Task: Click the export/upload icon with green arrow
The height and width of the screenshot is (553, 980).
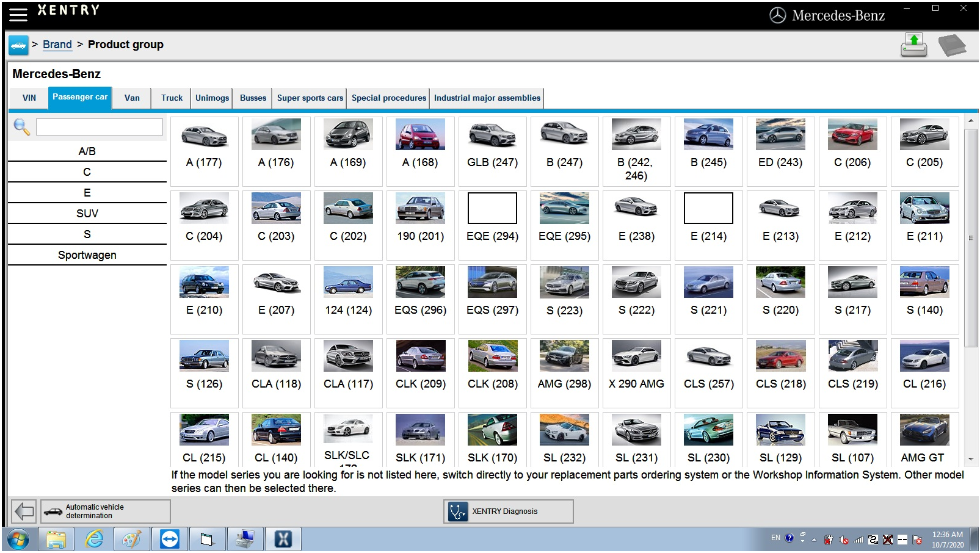Action: pyautogui.click(x=914, y=45)
